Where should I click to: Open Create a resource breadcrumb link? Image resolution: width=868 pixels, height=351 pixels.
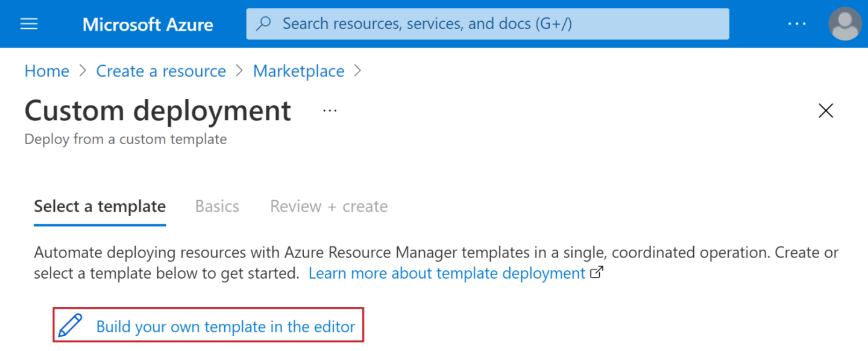[160, 71]
